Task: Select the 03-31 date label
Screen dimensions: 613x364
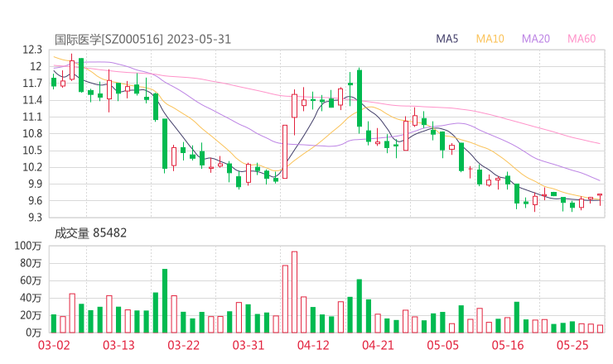Action: click(x=249, y=346)
